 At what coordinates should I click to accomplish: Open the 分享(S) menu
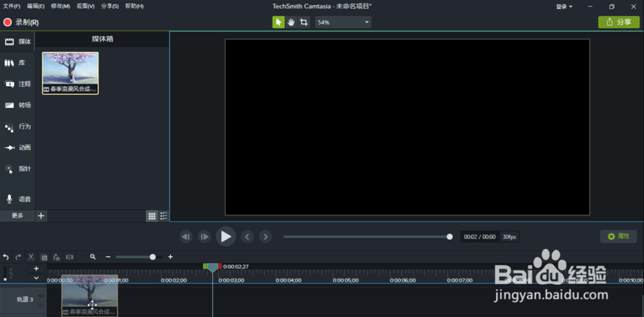[x=109, y=6]
